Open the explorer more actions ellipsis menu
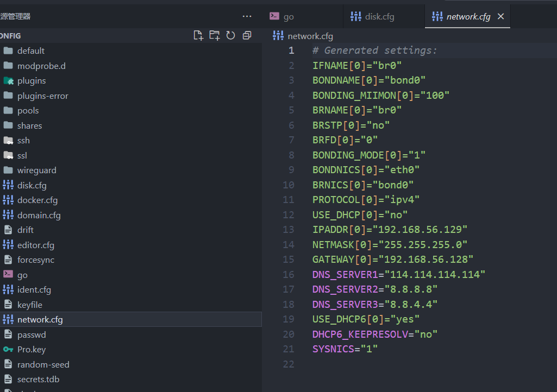 (247, 16)
